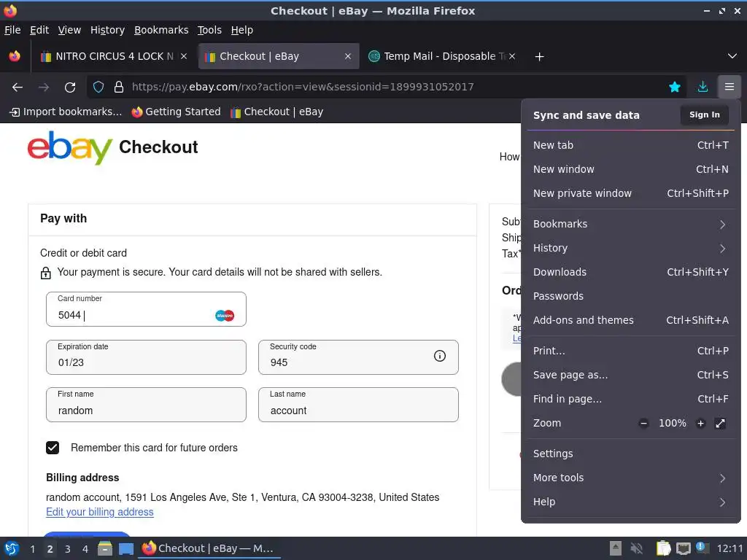Go back using the back arrow

click(18, 87)
